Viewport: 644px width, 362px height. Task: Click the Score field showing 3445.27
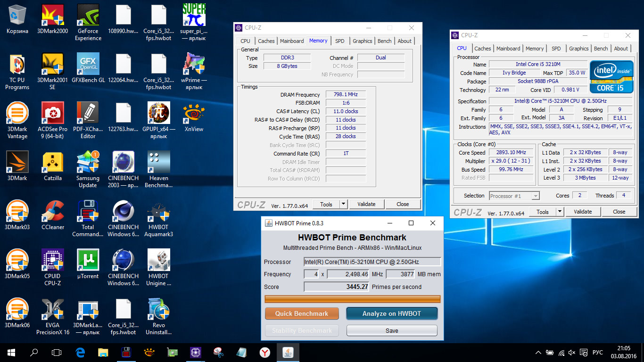[x=337, y=287]
